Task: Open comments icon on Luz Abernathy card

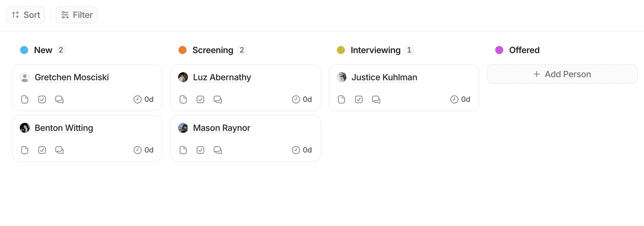Action: coord(218,100)
